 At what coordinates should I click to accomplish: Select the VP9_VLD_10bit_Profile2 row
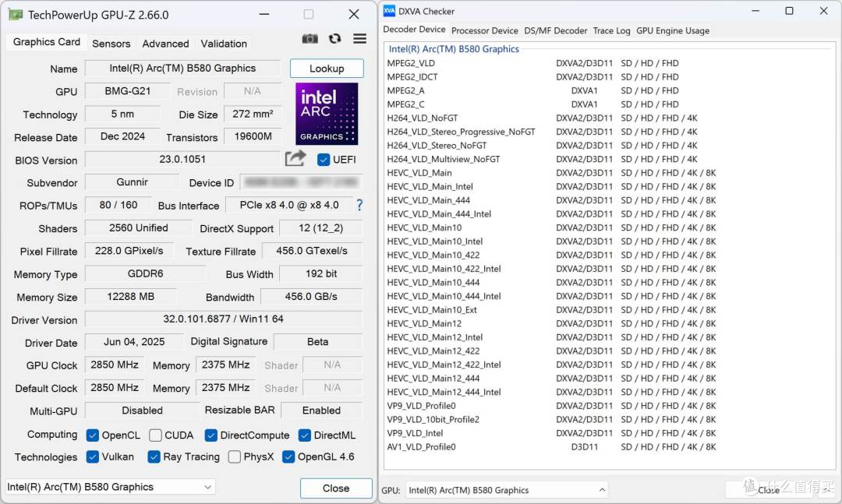pyautogui.click(x=551, y=419)
